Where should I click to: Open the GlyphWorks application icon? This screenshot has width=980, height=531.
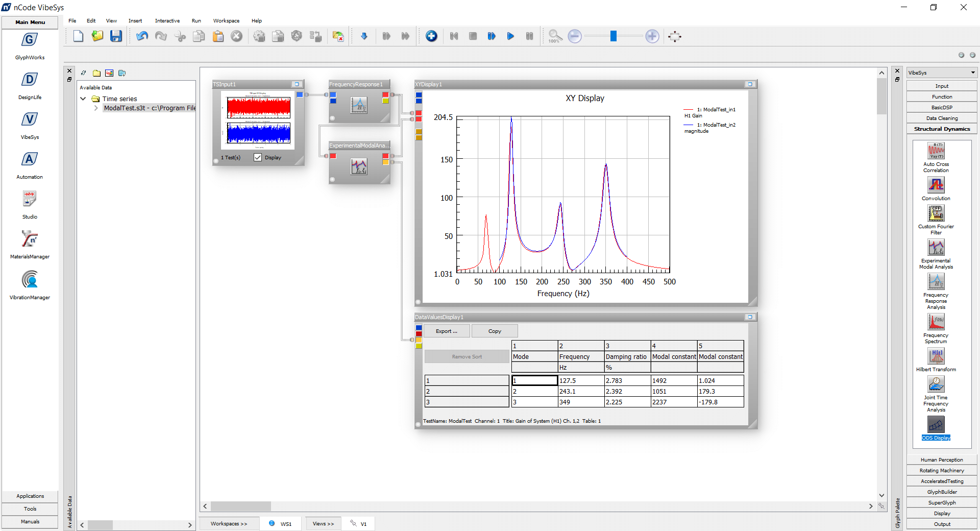(x=30, y=40)
